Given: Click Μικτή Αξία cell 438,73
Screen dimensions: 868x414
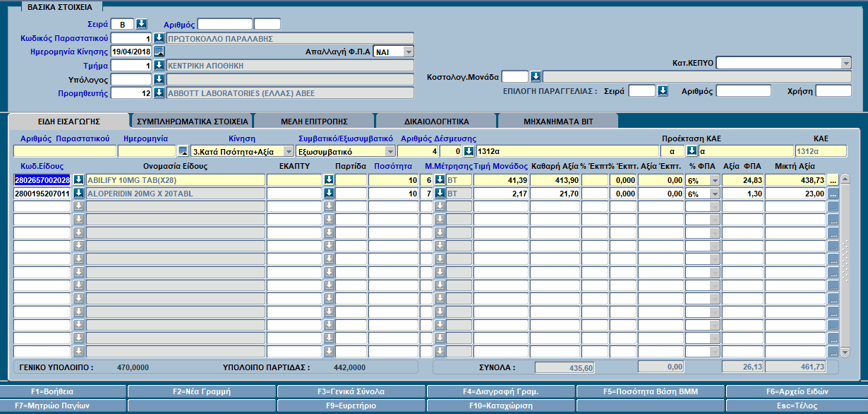Looking at the screenshot, I should 796,180.
